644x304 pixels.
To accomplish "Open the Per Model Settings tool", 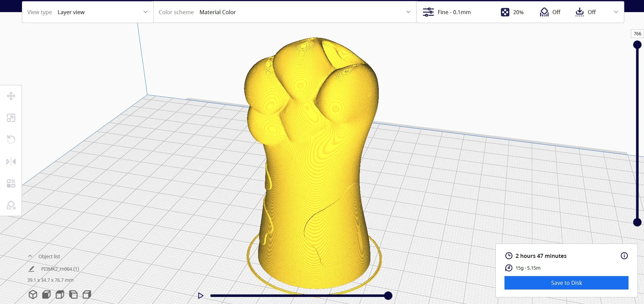I will click(11, 183).
